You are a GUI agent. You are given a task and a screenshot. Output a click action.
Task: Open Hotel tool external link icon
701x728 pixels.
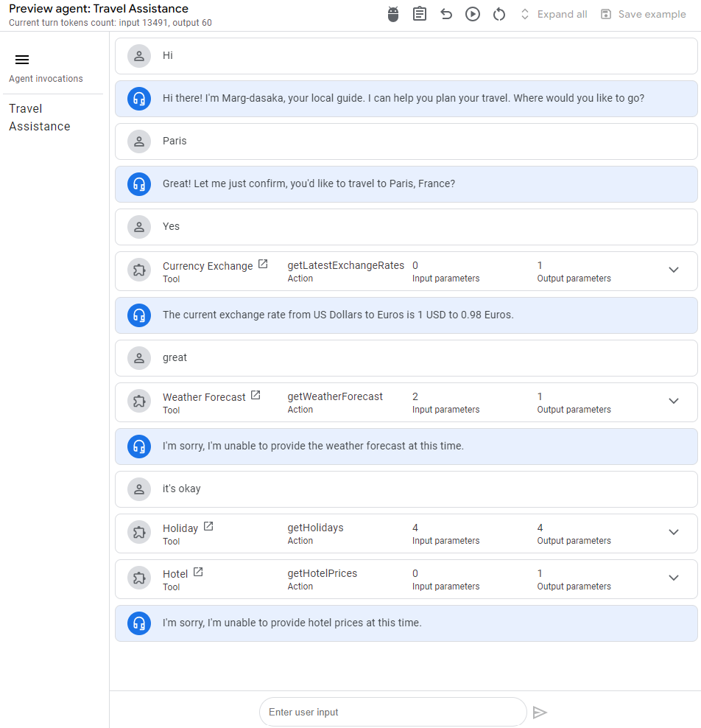(x=198, y=573)
